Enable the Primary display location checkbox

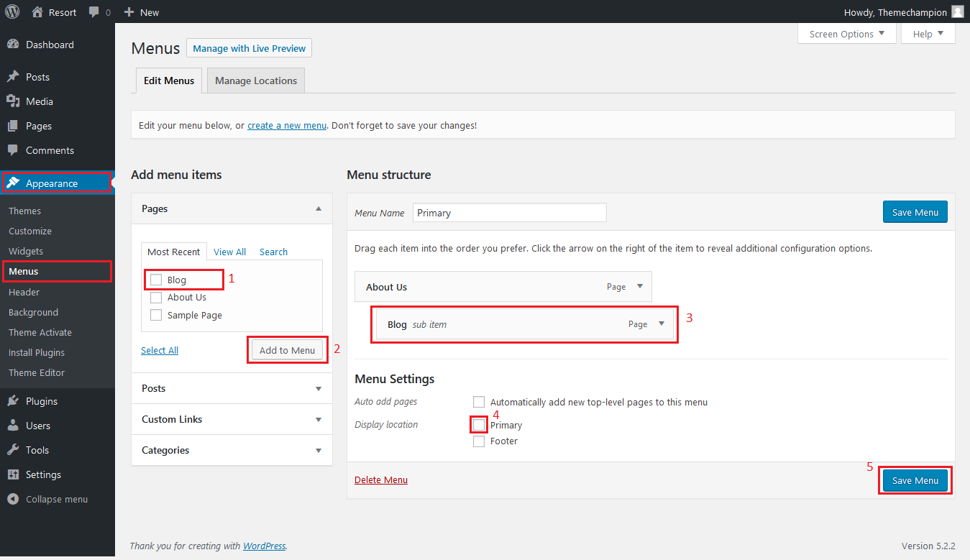tap(479, 425)
